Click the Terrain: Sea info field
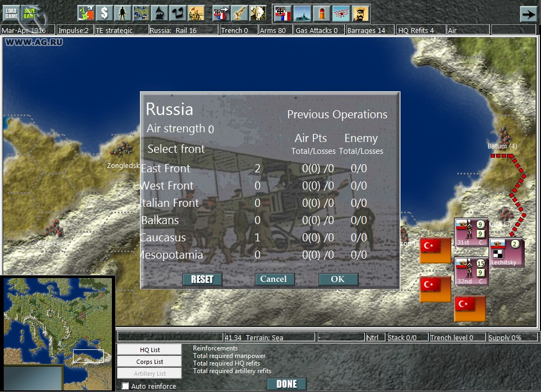The height and width of the screenshot is (392, 541). 270,337
